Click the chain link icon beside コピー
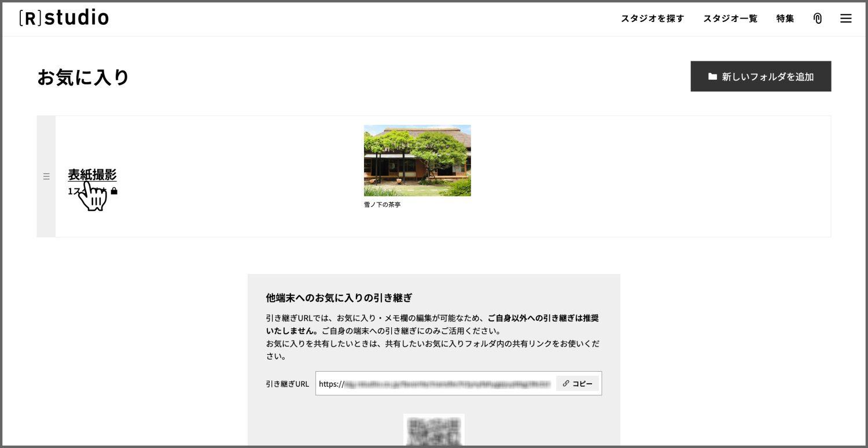 [566, 383]
